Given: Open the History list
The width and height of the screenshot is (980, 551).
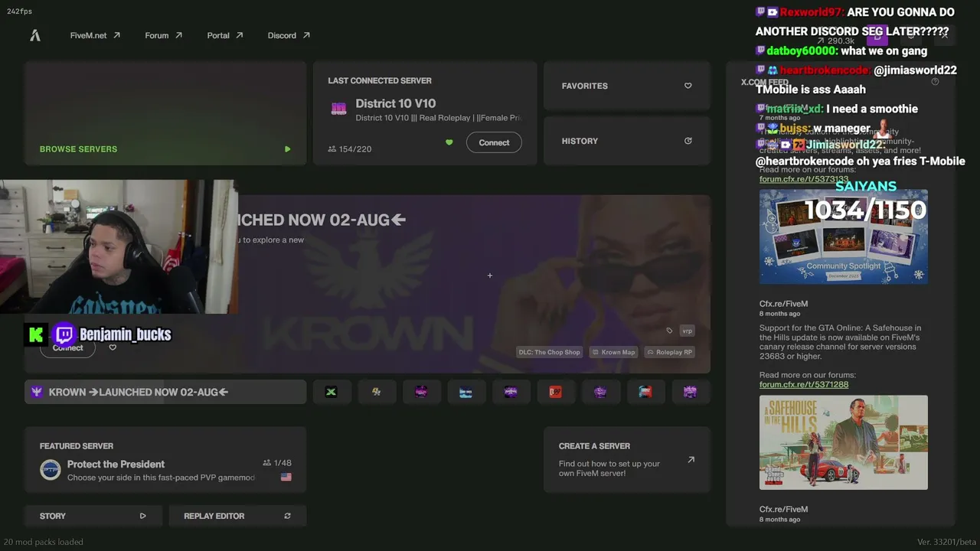Looking at the screenshot, I should click(x=627, y=141).
